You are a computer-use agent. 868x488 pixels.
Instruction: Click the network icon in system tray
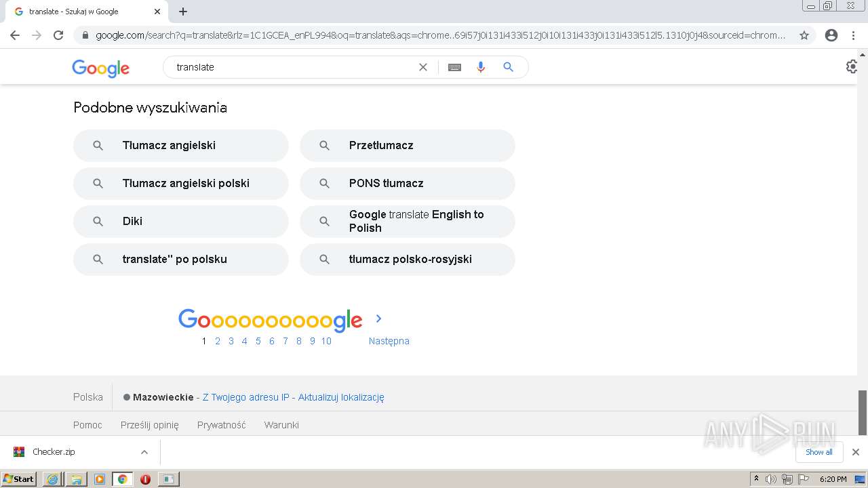(x=787, y=479)
